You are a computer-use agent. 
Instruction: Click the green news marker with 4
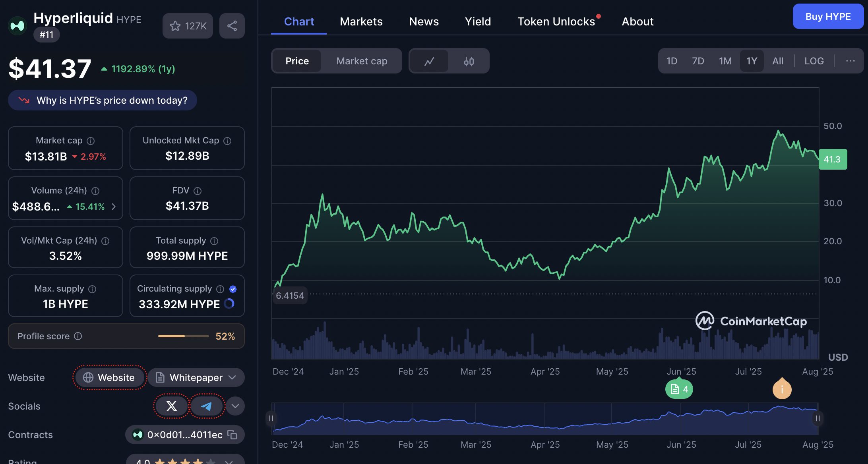679,389
